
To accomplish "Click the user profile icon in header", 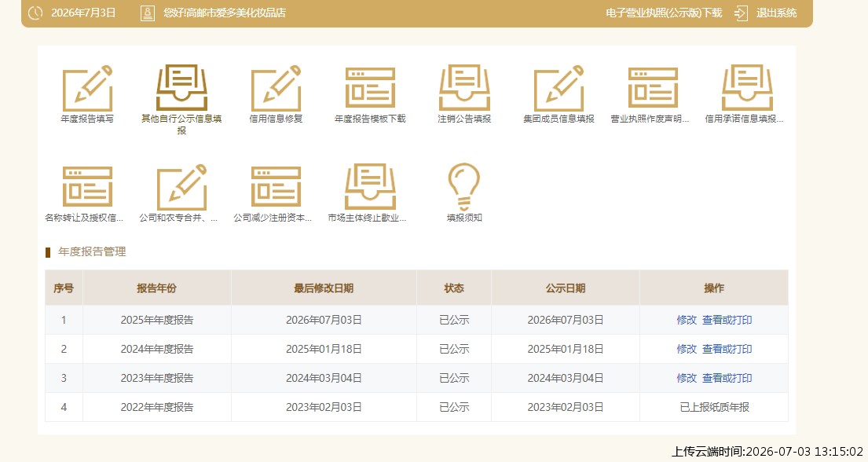I will coord(147,13).
